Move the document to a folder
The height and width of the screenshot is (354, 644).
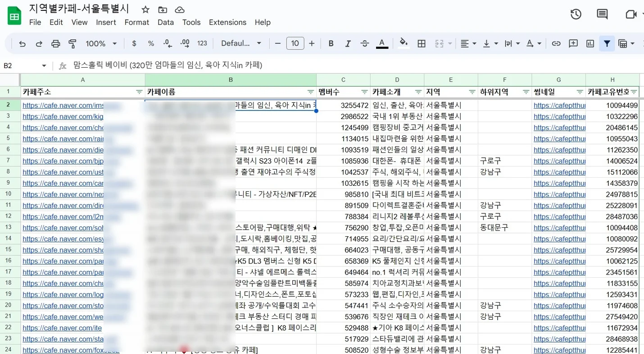pyautogui.click(x=163, y=9)
